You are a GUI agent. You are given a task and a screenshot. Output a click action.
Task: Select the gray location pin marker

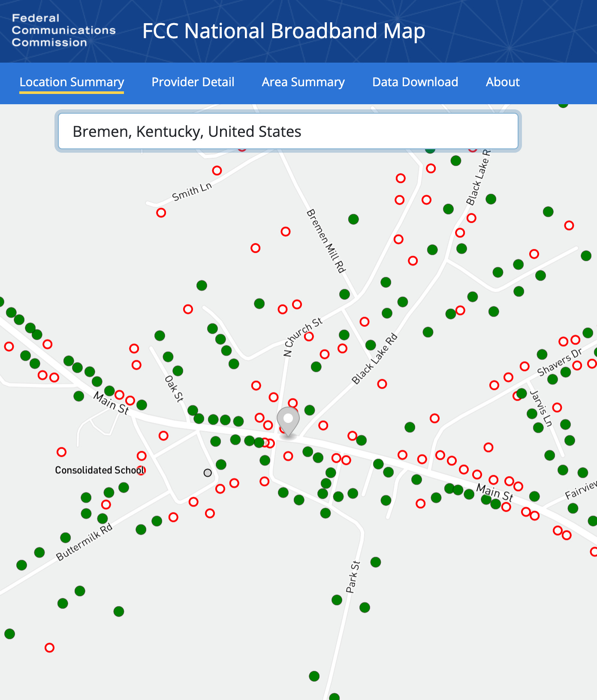(x=288, y=421)
